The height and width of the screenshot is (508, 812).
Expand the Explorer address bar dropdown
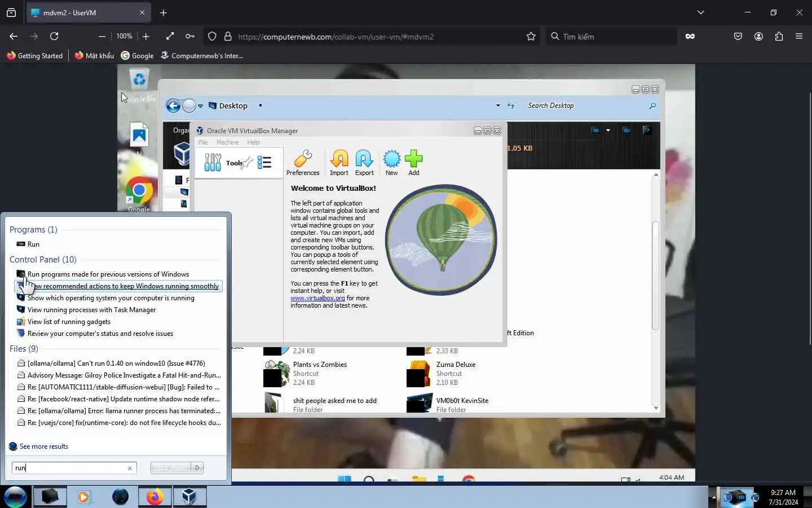click(x=498, y=106)
